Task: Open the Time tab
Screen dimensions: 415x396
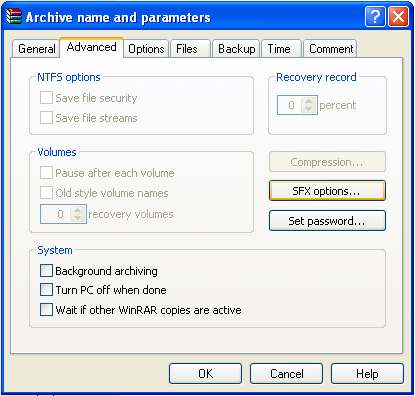Action: (x=282, y=49)
